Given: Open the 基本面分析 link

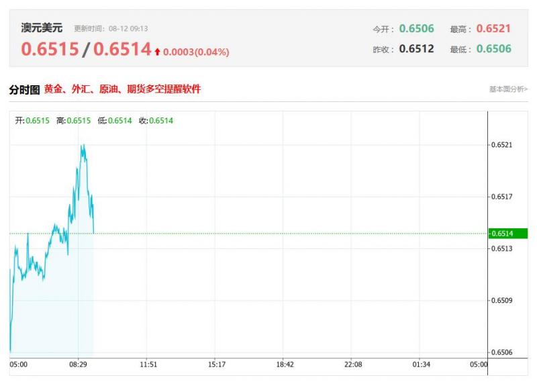Looking at the screenshot, I should tap(508, 89).
